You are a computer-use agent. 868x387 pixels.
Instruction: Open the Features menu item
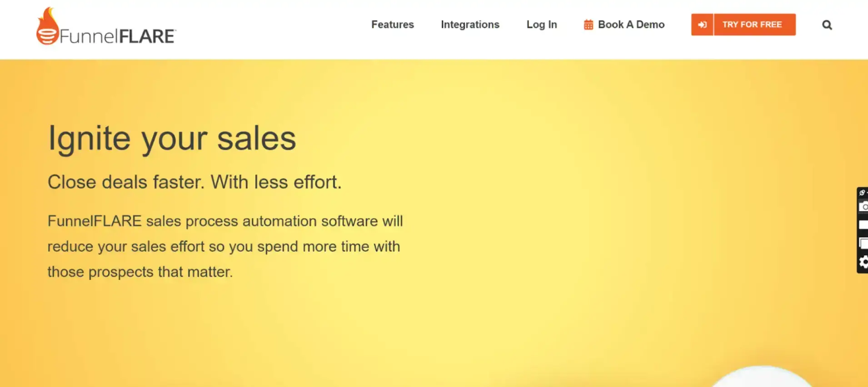(393, 25)
